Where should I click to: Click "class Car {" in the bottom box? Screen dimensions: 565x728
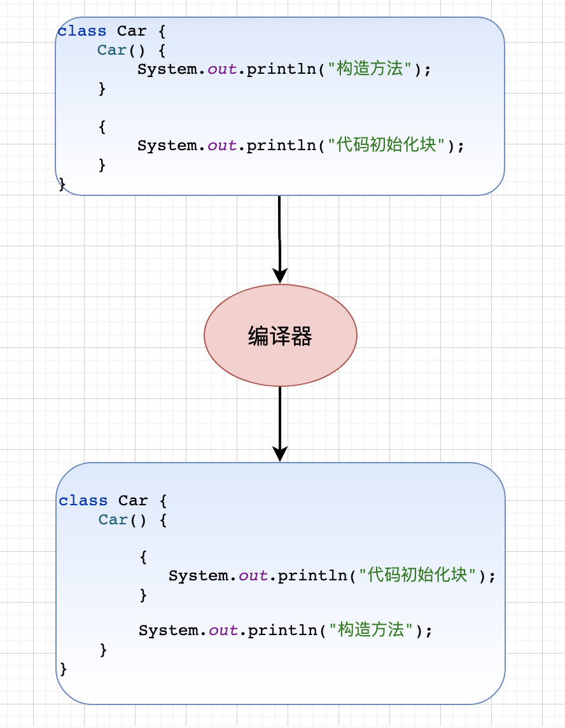113,501
